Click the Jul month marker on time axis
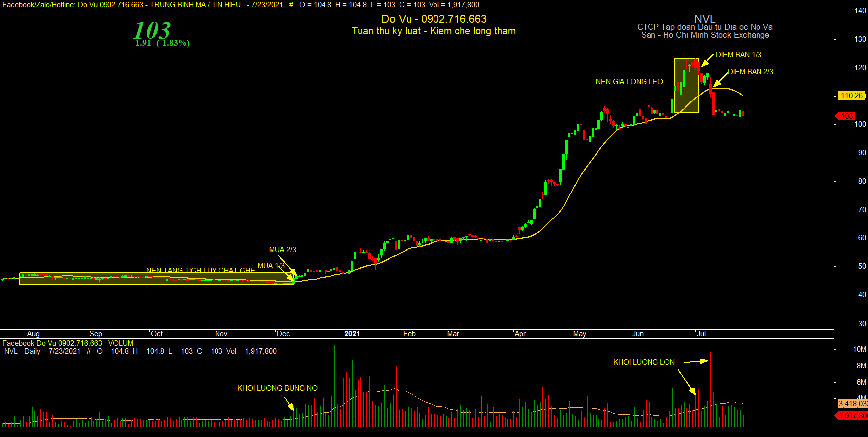Image resolution: width=868 pixels, height=437 pixels. click(x=701, y=334)
